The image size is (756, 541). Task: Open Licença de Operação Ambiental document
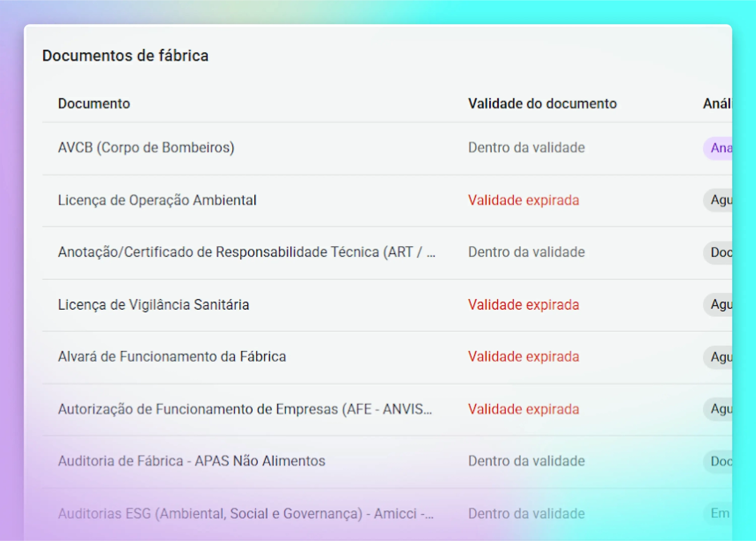coord(157,200)
